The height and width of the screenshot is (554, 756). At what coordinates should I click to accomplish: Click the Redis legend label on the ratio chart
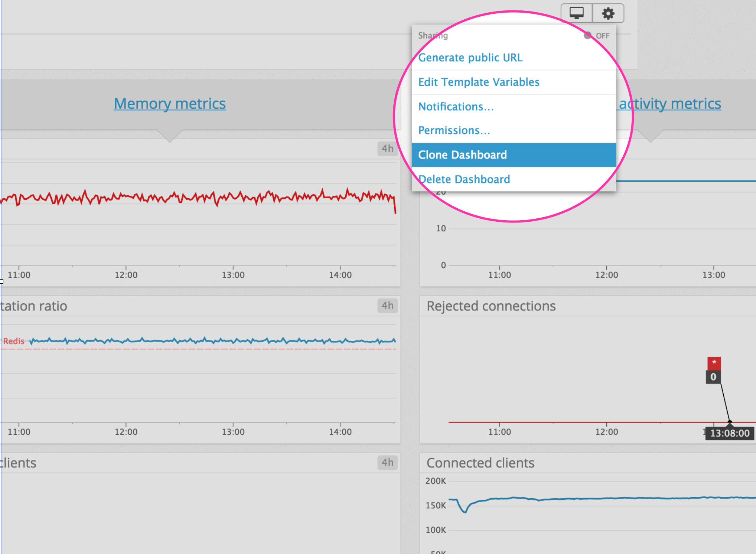13,341
